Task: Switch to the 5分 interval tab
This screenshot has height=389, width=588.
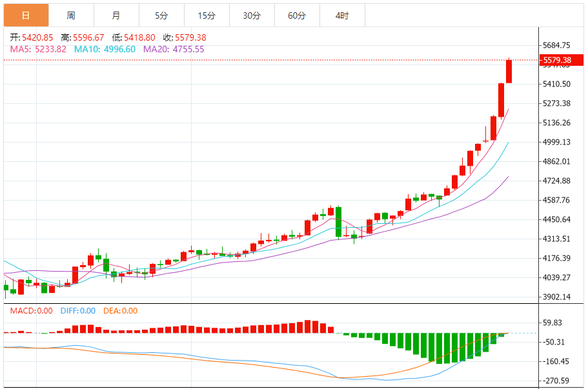Action: tap(161, 15)
